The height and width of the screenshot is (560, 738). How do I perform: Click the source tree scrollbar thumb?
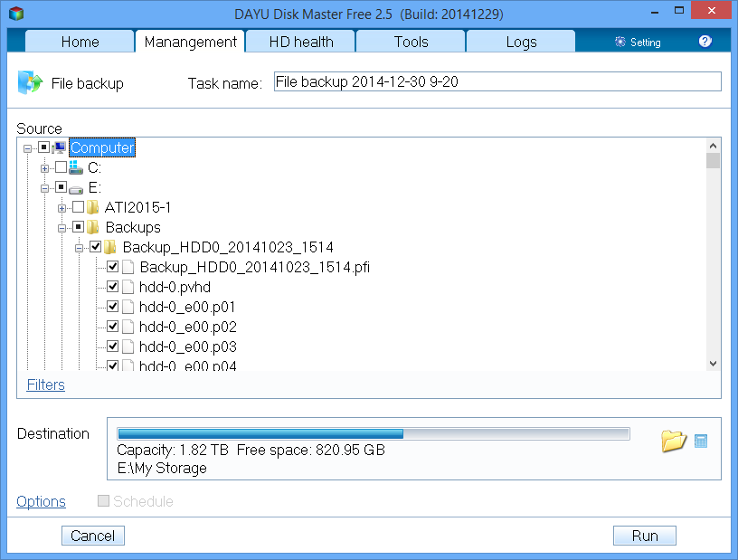point(713,161)
